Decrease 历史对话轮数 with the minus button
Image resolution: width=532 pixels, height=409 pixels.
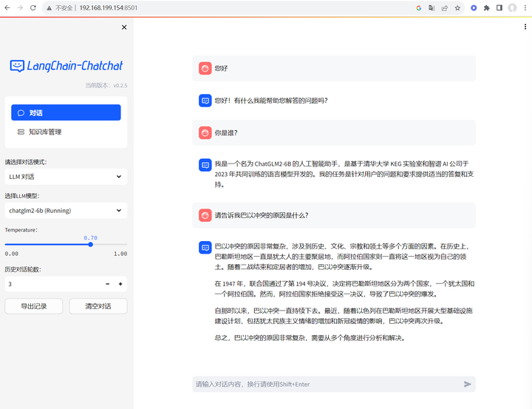pyautogui.click(x=108, y=284)
